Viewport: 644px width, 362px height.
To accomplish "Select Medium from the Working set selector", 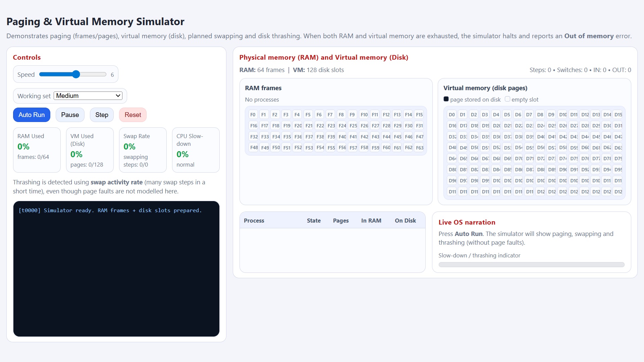I will click(88, 96).
